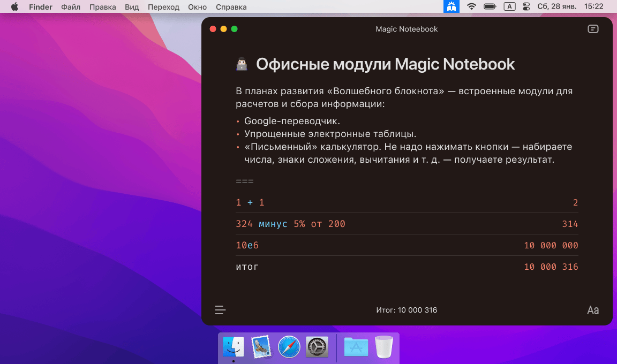
Task: Switch keyboard input source indicator
Action: pyautogui.click(x=509, y=7)
